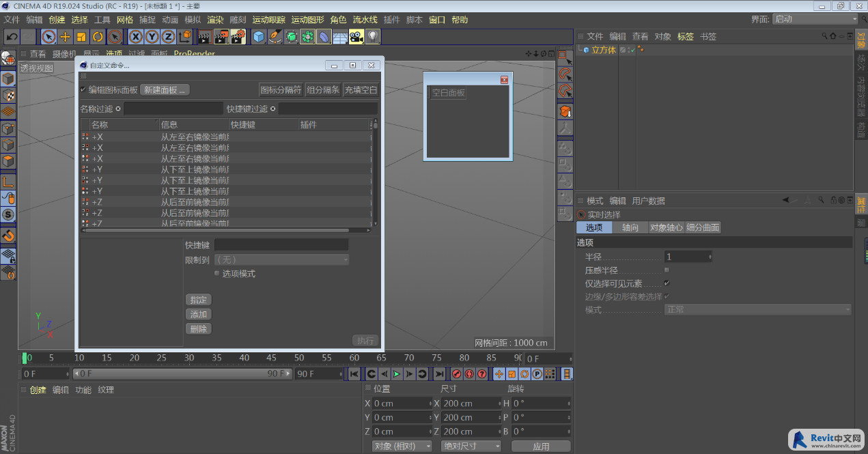868x454 pixels.
Task: Click the Go to End of animation button
Action: click(439, 374)
